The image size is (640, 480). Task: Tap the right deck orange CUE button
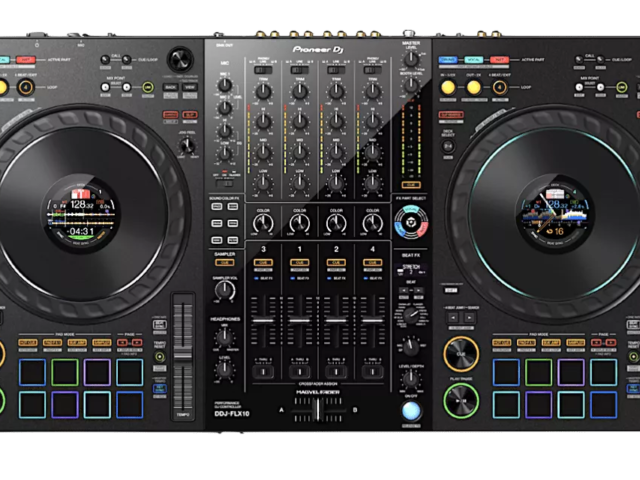click(x=461, y=354)
